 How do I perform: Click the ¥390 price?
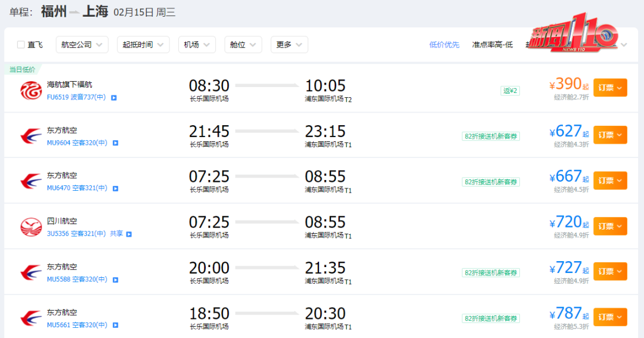point(565,84)
